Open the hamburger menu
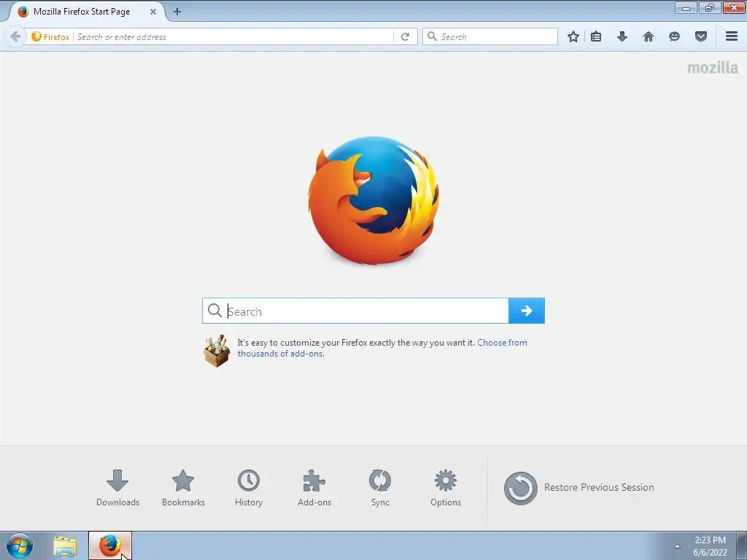The width and height of the screenshot is (747, 560). pyautogui.click(x=732, y=36)
